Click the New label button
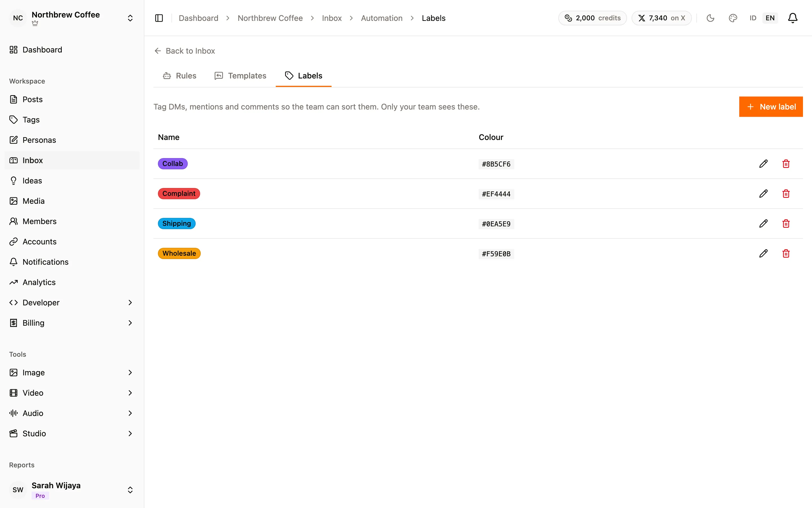This screenshot has height=508, width=812. (x=771, y=107)
